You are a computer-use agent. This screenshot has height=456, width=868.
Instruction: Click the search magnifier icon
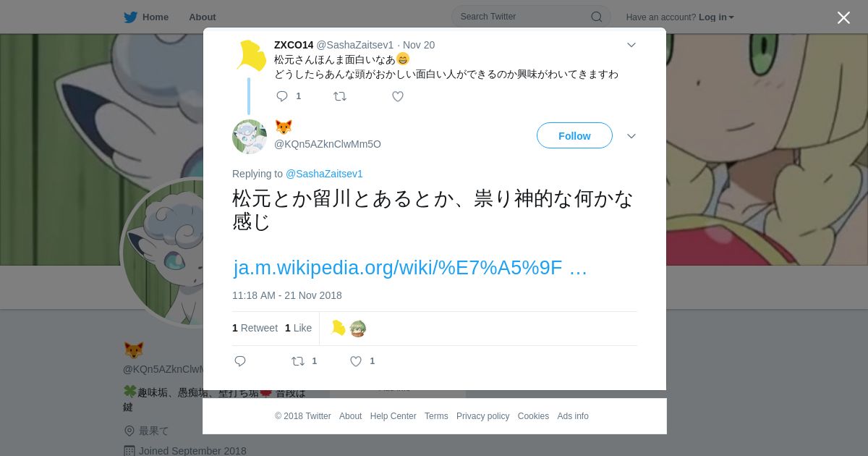(x=596, y=17)
